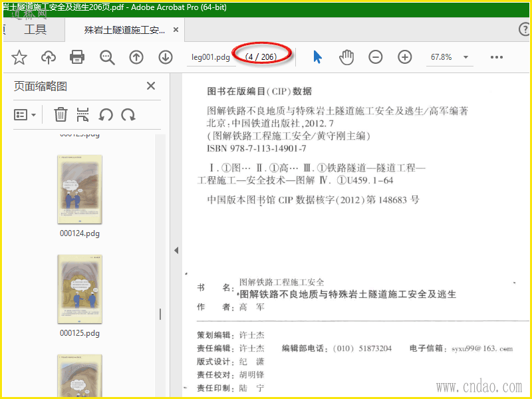
Task: Click the page label field leg001.pdg
Action: (x=211, y=57)
